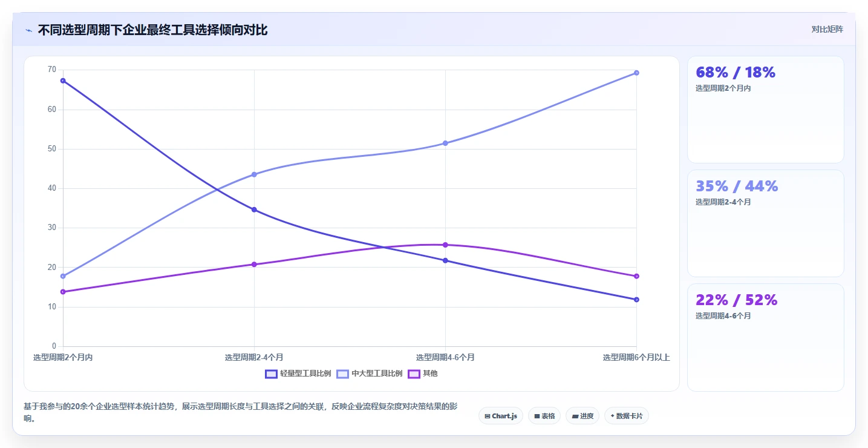Click the x-axis label 选型周期4-6个月
This screenshot has width=868, height=448.
445,358
